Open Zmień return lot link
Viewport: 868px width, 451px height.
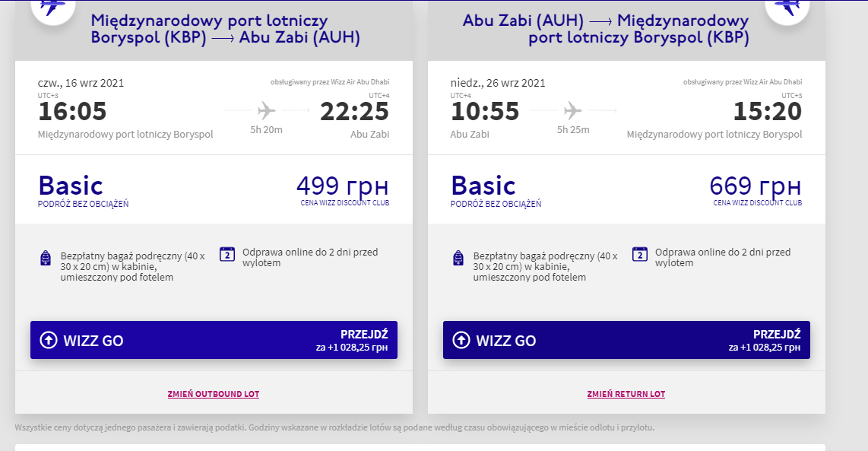pyautogui.click(x=626, y=394)
